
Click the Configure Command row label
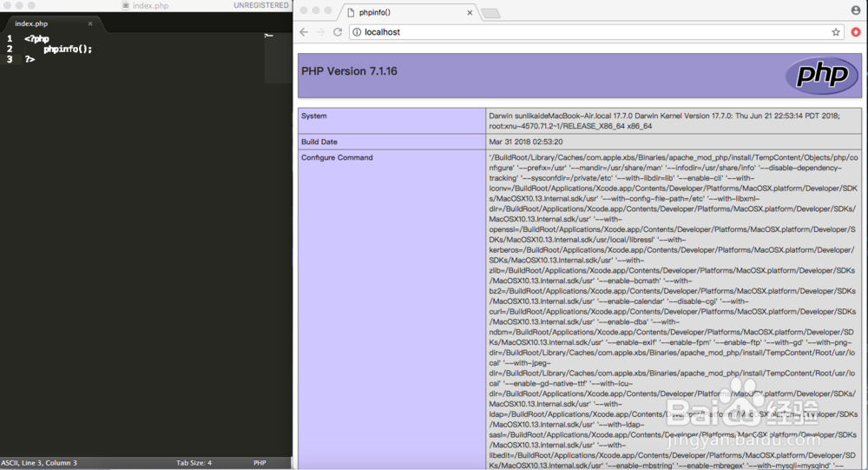tap(337, 157)
